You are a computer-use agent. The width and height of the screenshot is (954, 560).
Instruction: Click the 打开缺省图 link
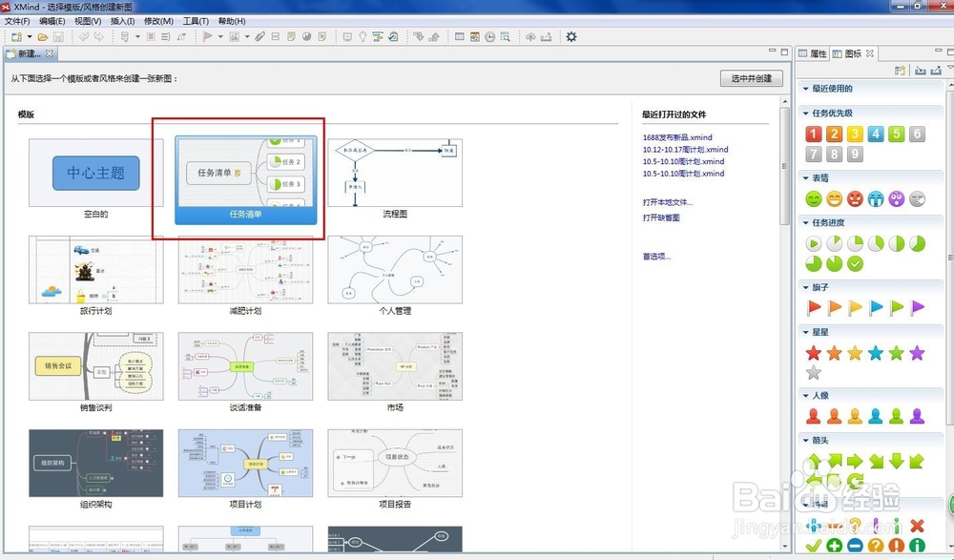(x=661, y=218)
